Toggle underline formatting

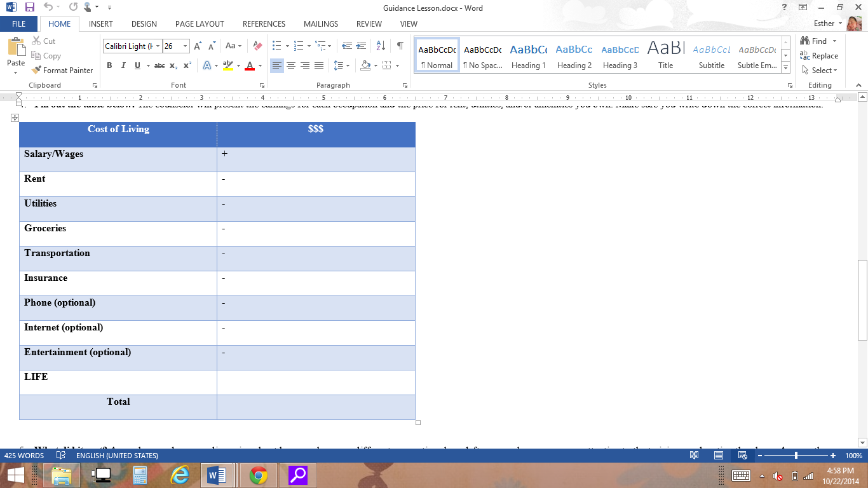coord(137,65)
